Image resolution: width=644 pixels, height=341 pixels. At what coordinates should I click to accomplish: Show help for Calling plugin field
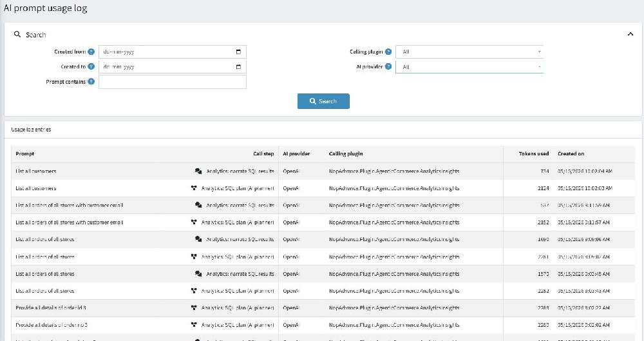[388, 52]
